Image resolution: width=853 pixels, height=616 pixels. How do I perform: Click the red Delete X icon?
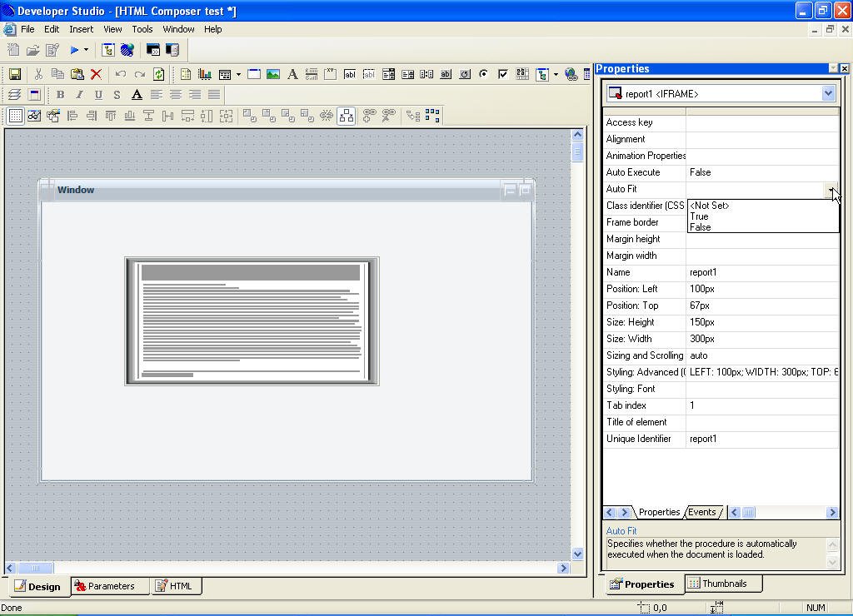coord(96,74)
